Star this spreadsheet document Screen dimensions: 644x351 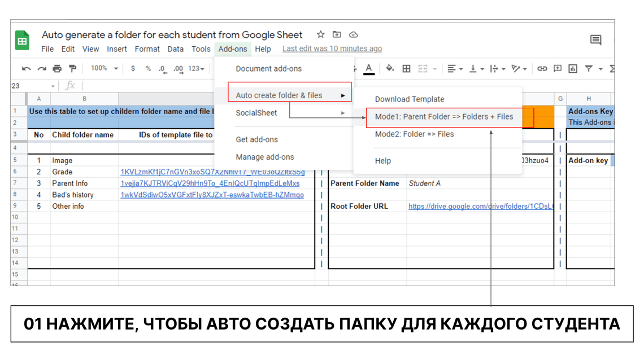click(320, 35)
